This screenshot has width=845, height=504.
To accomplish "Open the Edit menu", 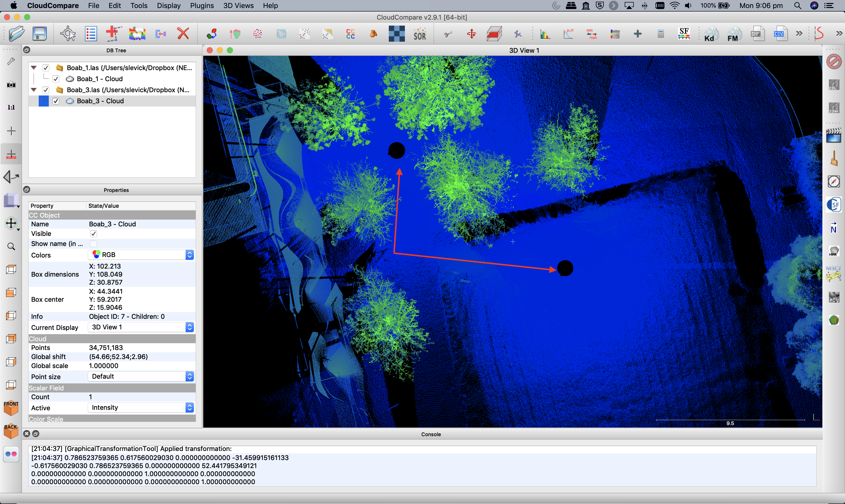I will [115, 6].
